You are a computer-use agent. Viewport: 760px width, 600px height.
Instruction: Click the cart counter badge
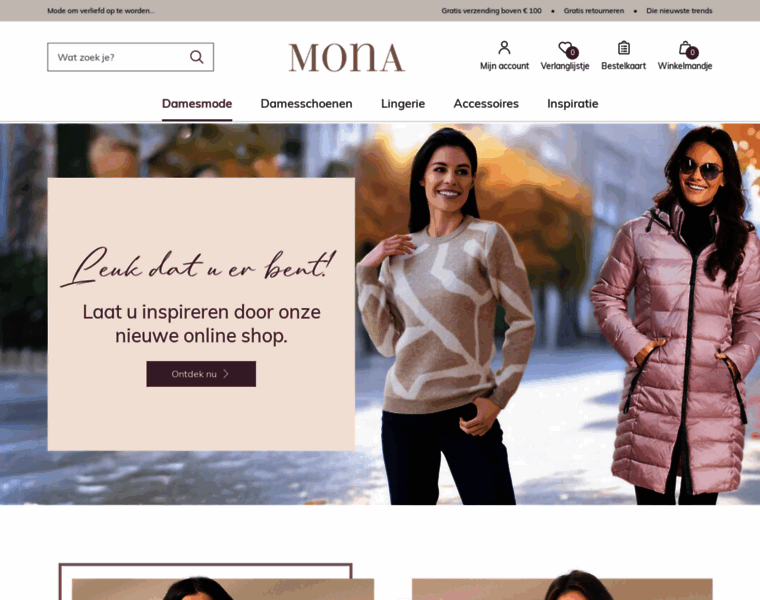click(x=693, y=52)
